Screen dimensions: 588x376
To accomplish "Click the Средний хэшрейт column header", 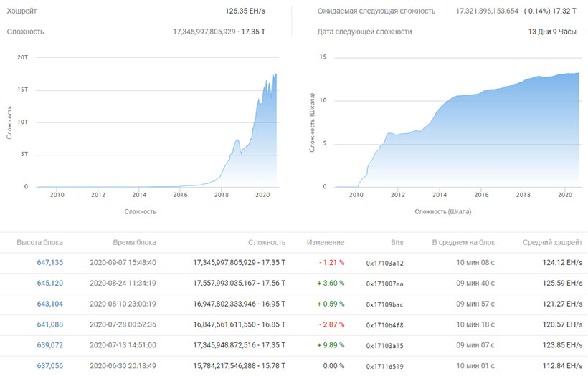I will coord(552,242).
